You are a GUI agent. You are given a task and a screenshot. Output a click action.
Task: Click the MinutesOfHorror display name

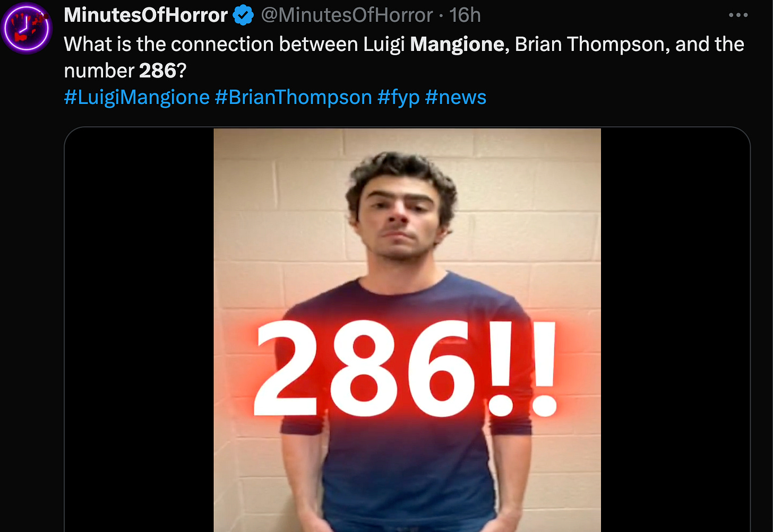(146, 15)
